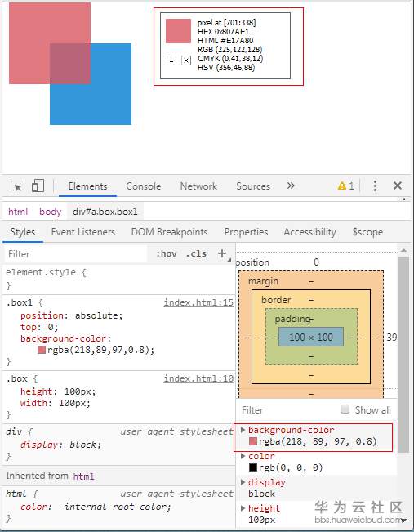414x532 pixels.
Task: Focus the Styles filter input
Action: (76, 254)
